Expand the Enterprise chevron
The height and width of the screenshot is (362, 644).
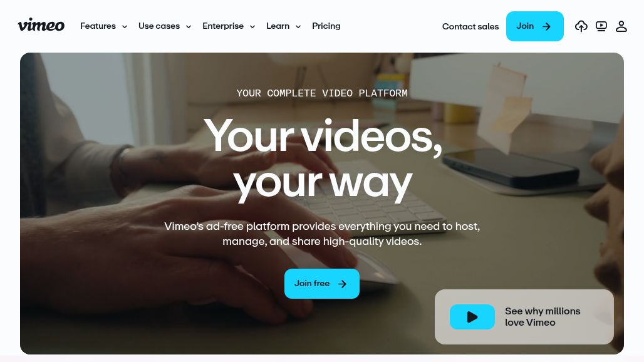click(x=252, y=27)
